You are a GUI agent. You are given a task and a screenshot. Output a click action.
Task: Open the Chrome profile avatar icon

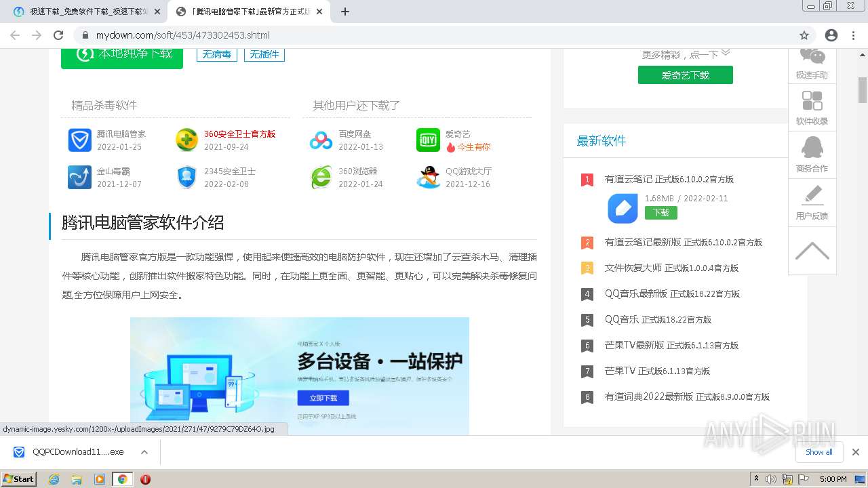click(831, 35)
